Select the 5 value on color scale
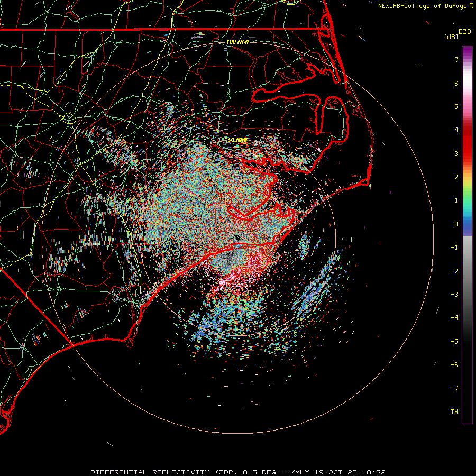The height and width of the screenshot is (476, 476). (x=456, y=106)
